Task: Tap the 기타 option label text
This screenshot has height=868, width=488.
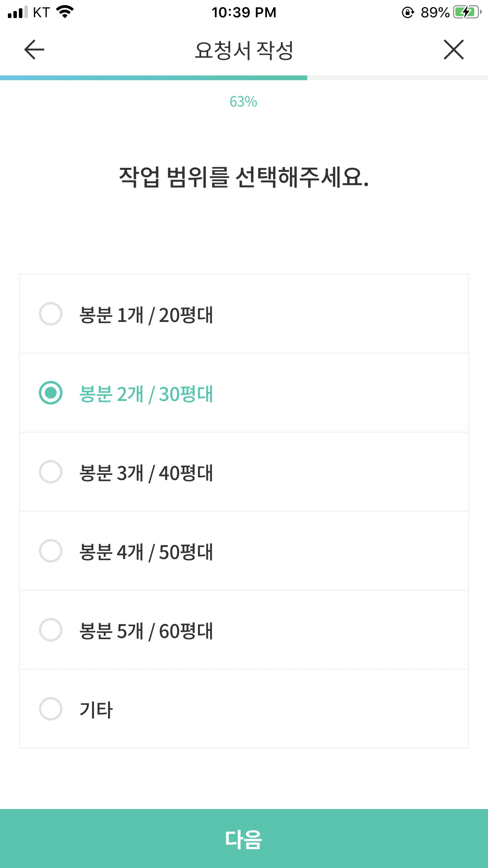Action: click(x=96, y=710)
